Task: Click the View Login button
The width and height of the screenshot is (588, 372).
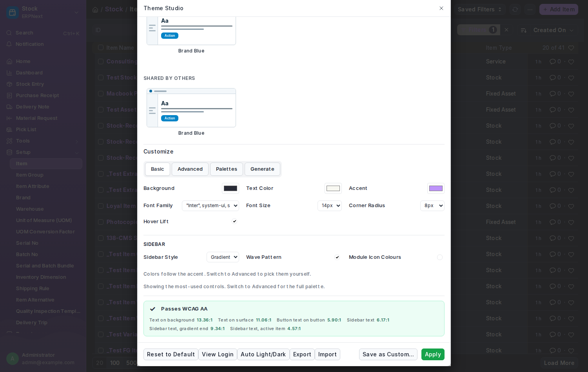Action: pos(218,354)
